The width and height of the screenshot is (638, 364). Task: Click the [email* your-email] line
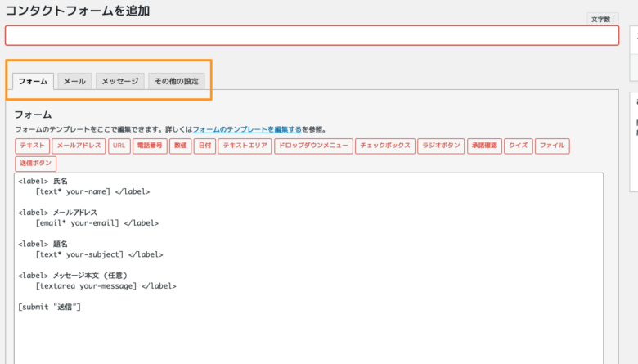97,222
